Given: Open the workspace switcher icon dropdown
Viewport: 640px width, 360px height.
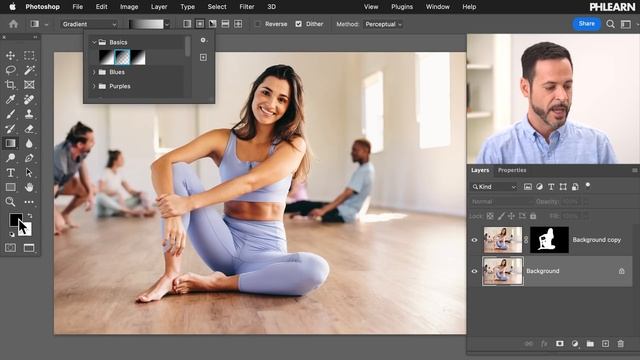Looking at the screenshot, I should pyautogui.click(x=626, y=24).
